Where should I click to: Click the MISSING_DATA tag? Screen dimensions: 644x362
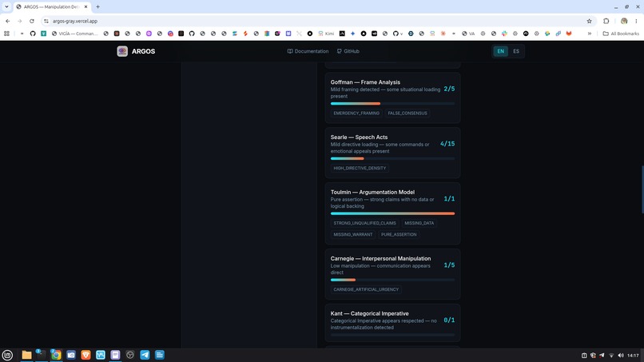pos(419,223)
